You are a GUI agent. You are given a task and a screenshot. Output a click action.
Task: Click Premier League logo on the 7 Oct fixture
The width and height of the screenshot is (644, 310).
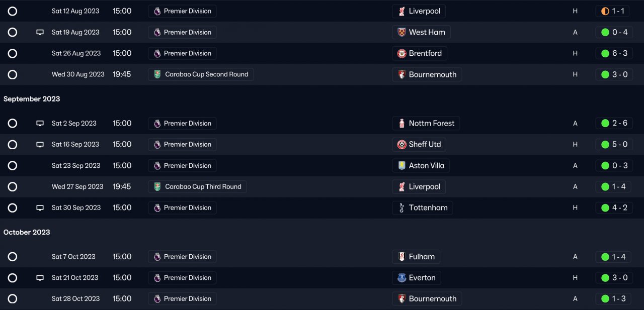coord(157,257)
